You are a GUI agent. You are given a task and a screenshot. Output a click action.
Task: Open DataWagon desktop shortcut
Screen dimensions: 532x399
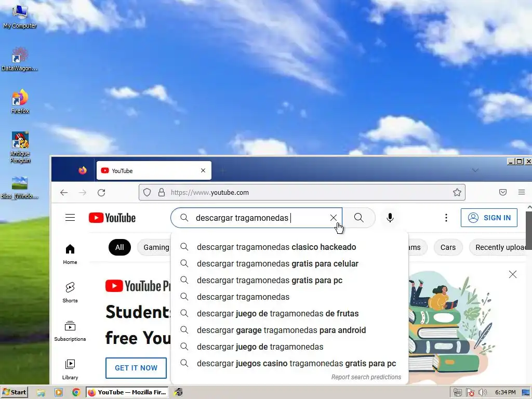tap(20, 59)
